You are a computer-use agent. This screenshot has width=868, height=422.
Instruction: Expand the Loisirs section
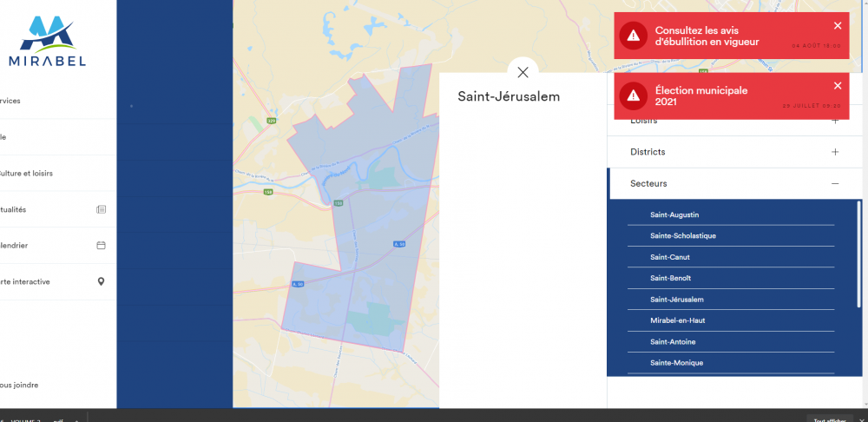click(x=835, y=121)
